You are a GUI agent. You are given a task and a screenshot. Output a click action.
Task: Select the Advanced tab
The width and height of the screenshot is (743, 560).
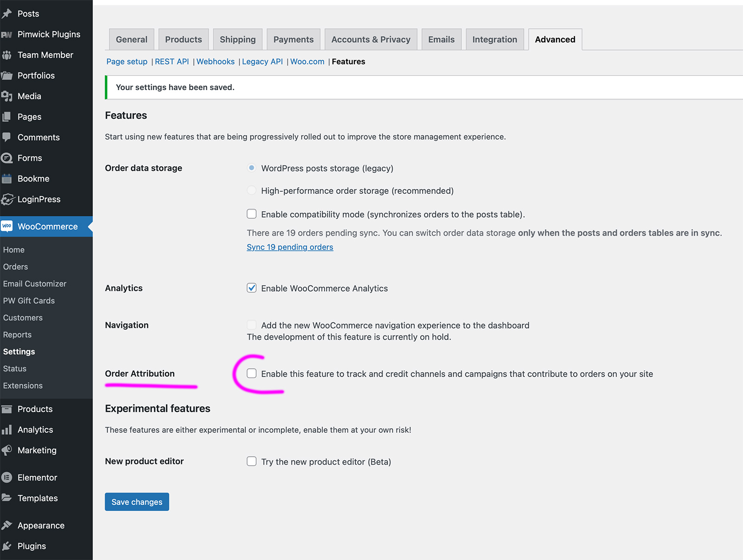click(x=555, y=39)
